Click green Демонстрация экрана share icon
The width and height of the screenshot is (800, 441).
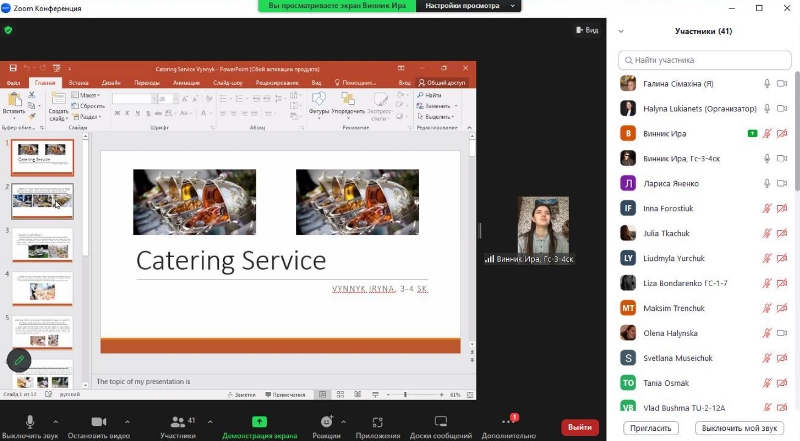259,422
